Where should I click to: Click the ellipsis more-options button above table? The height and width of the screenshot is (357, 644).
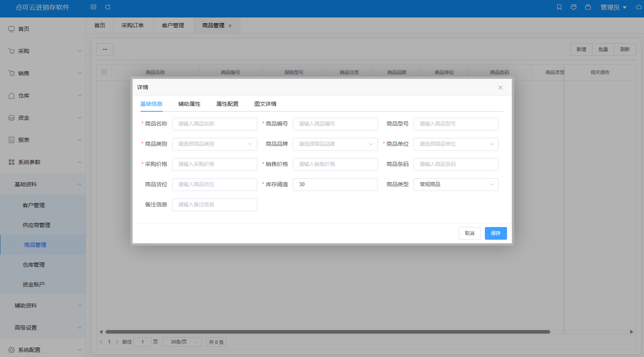[104, 49]
